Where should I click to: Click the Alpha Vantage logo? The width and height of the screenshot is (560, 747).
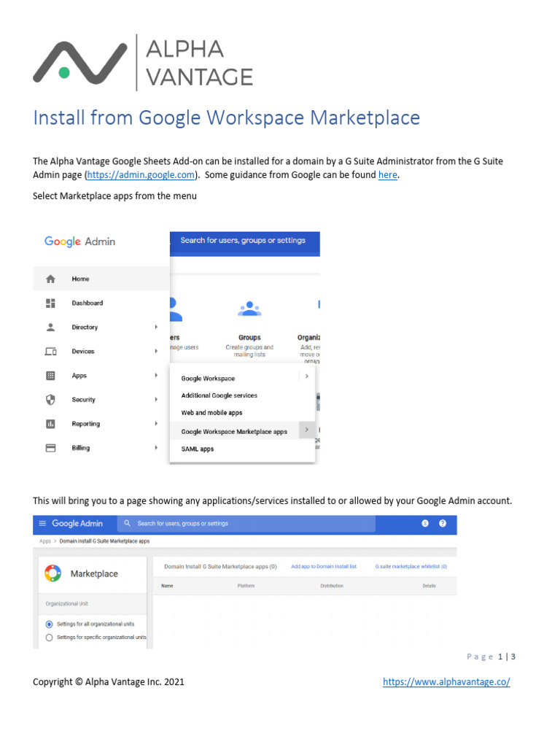click(143, 63)
